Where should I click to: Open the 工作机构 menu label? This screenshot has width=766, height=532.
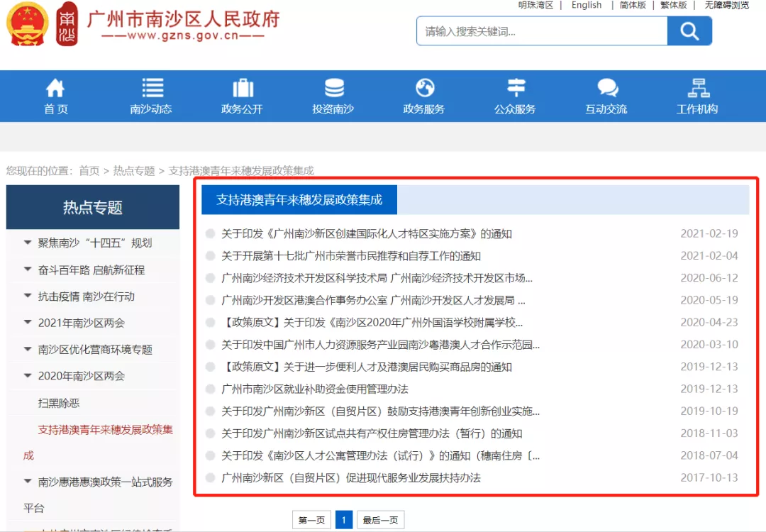[697, 109]
